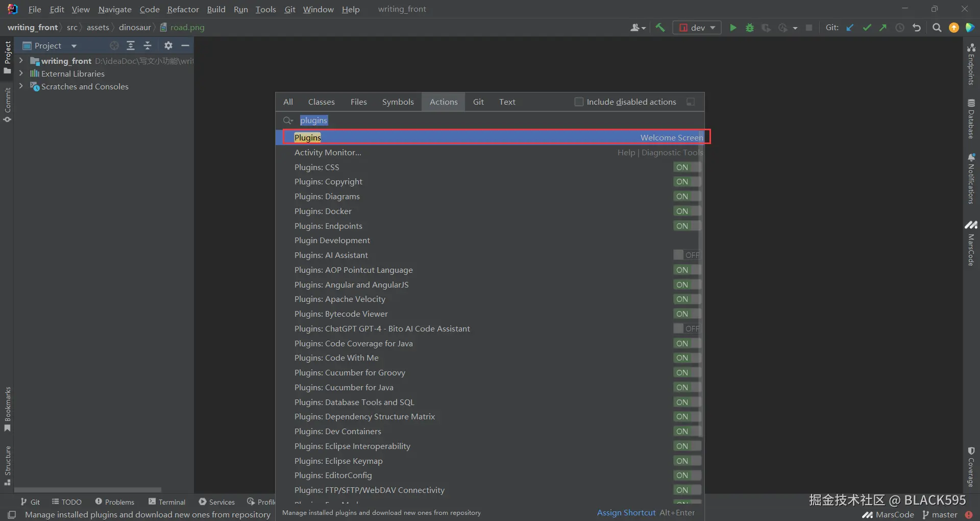
Task: Open the Bookmarks tool window
Action: coord(7,409)
